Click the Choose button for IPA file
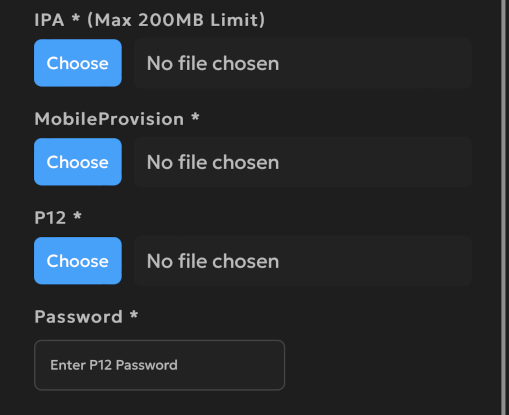This screenshot has width=509, height=415. (78, 63)
